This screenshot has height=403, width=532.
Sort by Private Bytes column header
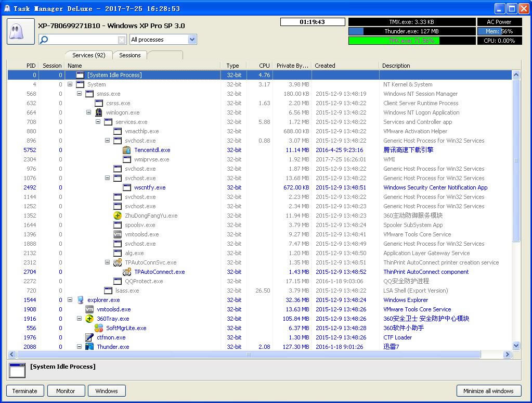(292, 66)
